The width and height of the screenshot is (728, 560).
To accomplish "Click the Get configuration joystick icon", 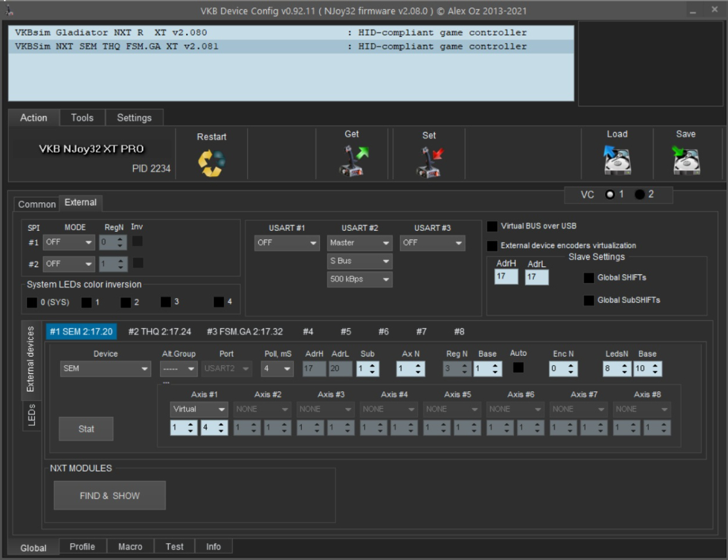I will pyautogui.click(x=353, y=161).
